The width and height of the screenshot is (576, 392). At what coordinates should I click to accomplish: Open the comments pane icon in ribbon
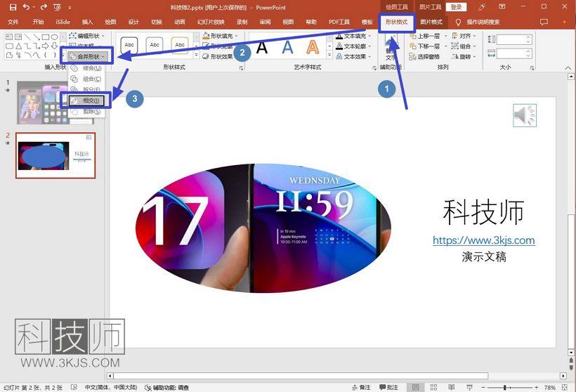click(x=544, y=22)
